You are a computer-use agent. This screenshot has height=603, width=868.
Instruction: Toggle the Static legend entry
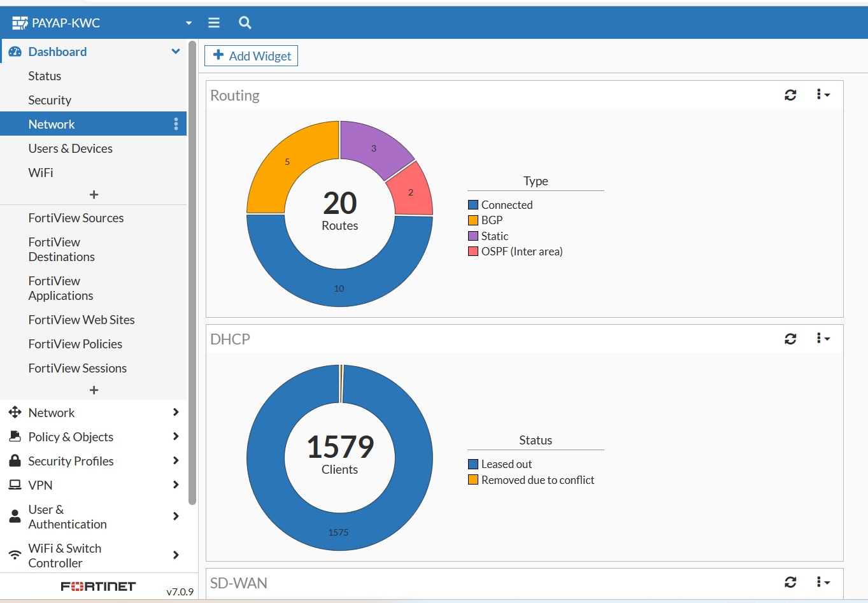pos(494,236)
